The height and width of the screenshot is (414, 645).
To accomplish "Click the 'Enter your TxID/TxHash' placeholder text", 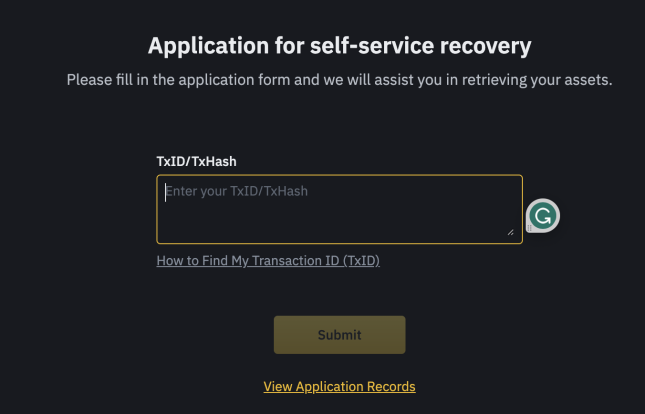I will 237,191.
